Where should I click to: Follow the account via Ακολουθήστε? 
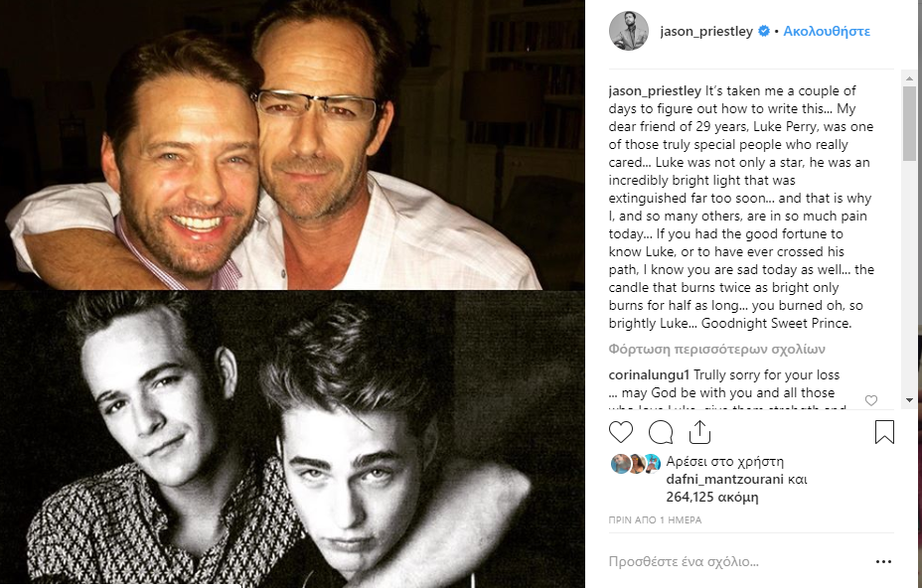[x=827, y=31]
